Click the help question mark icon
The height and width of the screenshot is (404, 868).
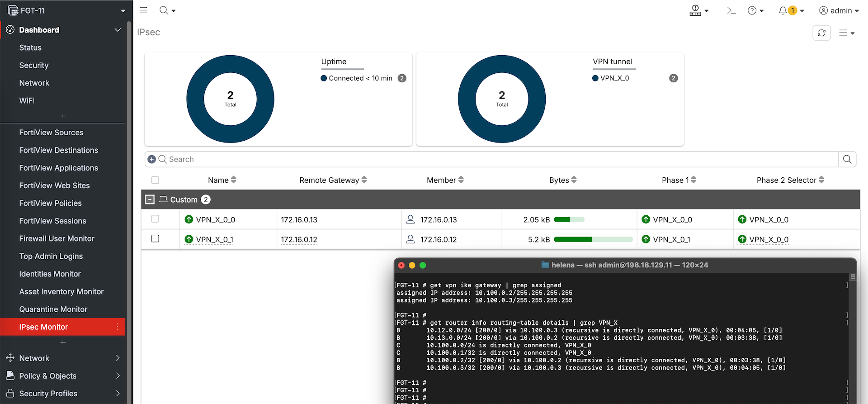coord(752,10)
